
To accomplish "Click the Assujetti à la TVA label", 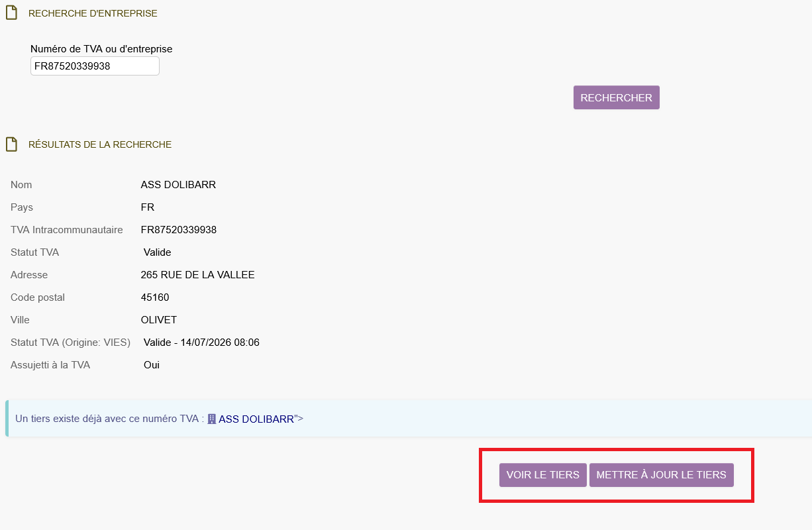I will (50, 365).
